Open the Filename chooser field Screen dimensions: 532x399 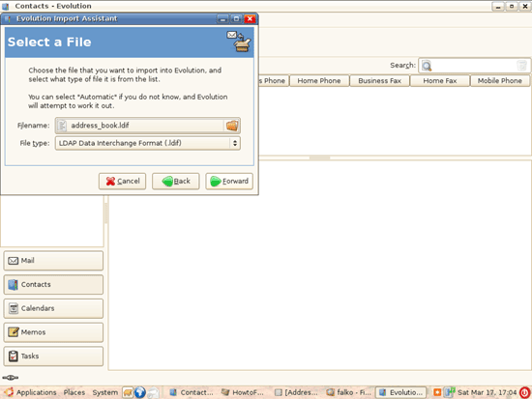pos(140,126)
